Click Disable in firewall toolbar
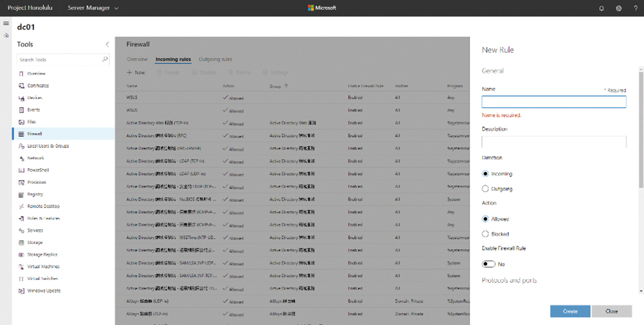 (204, 72)
